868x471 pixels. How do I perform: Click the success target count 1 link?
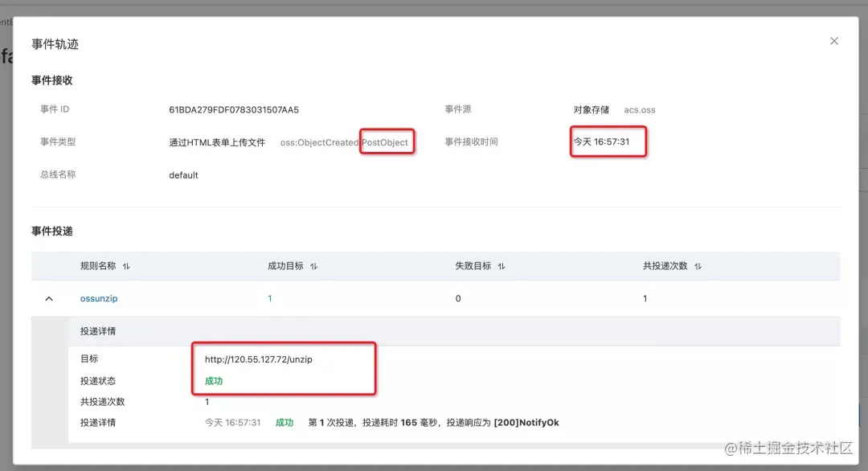pos(269,298)
